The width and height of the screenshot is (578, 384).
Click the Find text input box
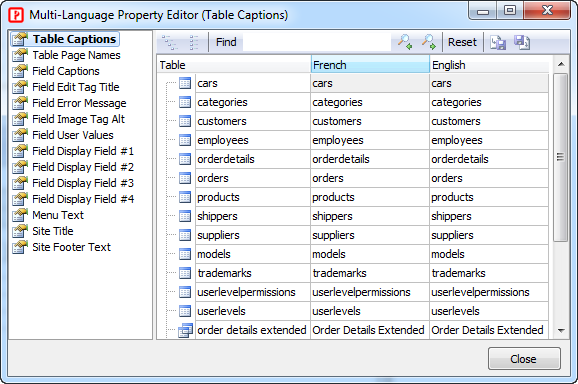pos(317,42)
